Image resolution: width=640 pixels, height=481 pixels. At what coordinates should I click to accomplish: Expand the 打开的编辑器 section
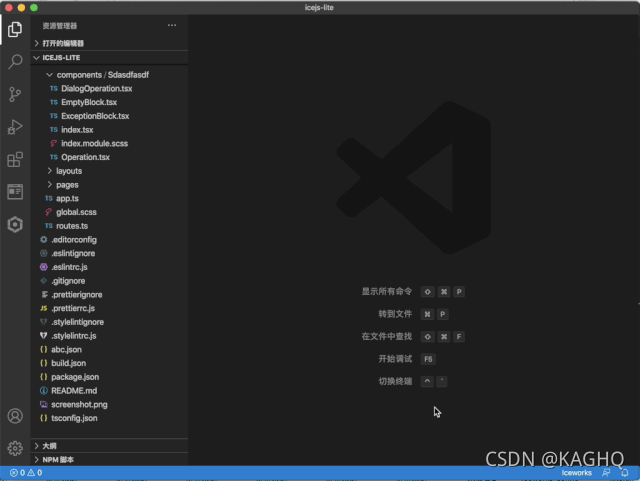pos(109,43)
